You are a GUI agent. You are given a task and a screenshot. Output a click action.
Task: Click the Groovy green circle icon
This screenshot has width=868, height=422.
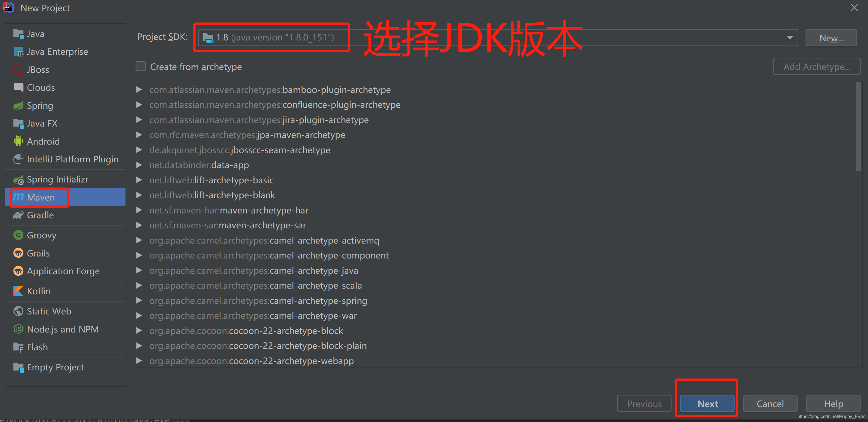point(18,235)
